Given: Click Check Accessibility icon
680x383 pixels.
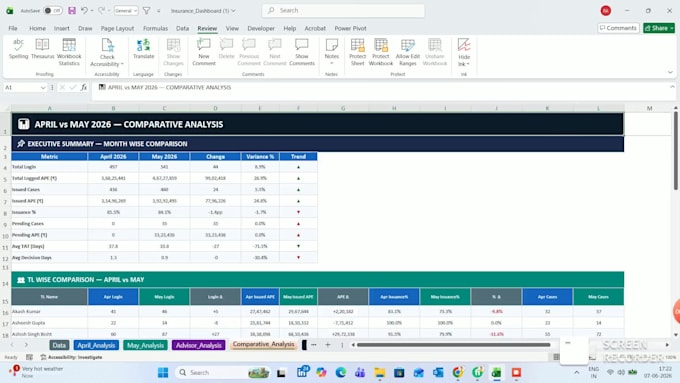Looking at the screenshot, I should 107,45.
